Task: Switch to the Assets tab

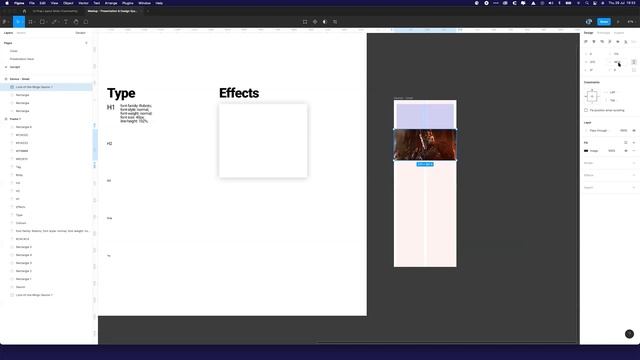Action: (x=21, y=33)
